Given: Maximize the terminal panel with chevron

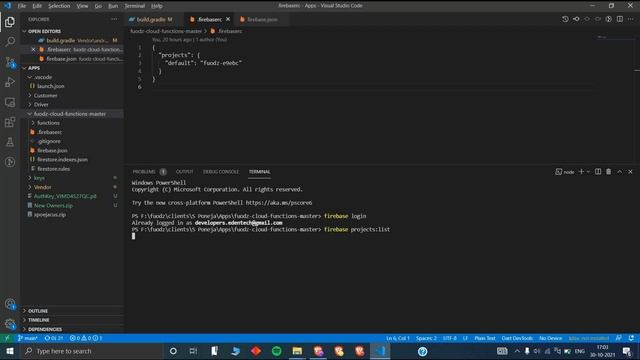Looking at the screenshot, I should [x=620, y=172].
